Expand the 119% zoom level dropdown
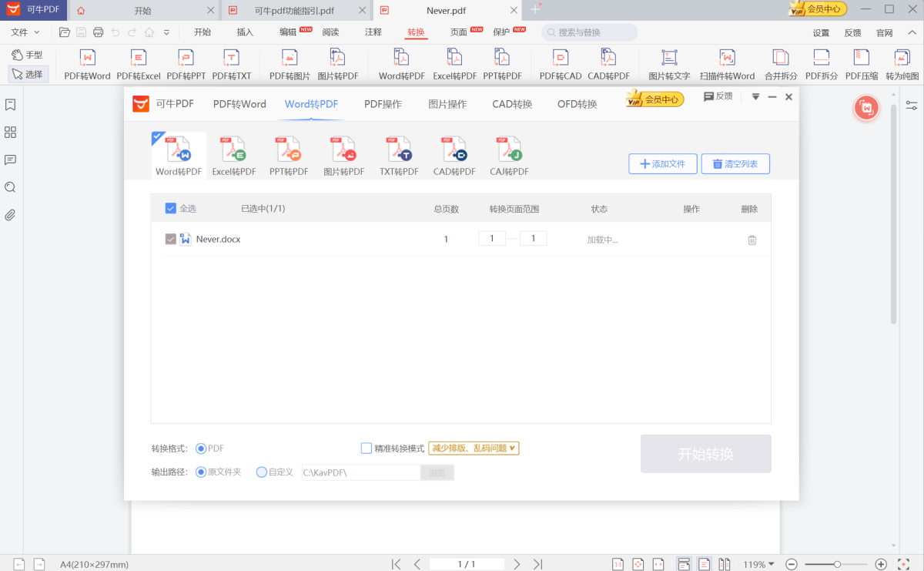Image resolution: width=924 pixels, height=571 pixels. click(759, 564)
